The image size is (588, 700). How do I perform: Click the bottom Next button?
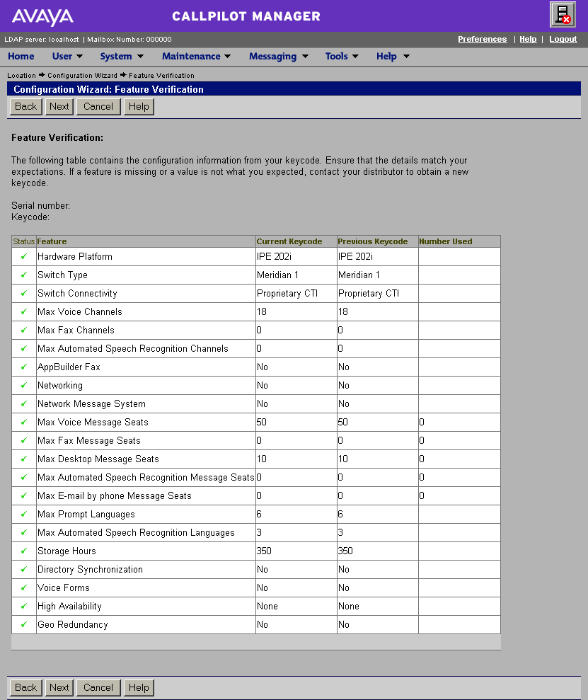click(59, 687)
